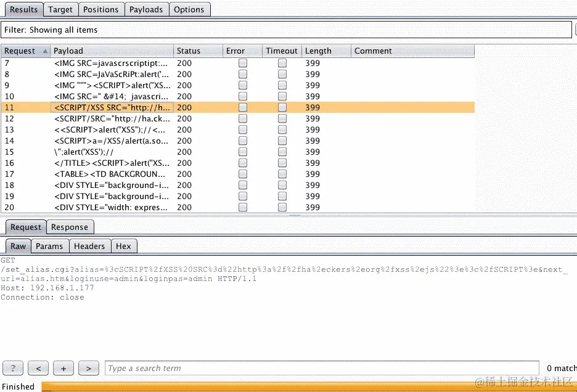Toggle the Timeout checkbox for request 7

(282, 63)
